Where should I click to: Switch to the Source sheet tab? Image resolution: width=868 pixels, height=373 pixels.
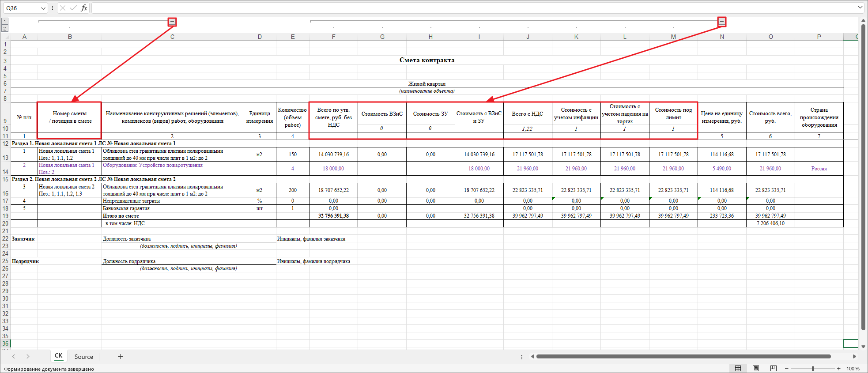pos(83,357)
